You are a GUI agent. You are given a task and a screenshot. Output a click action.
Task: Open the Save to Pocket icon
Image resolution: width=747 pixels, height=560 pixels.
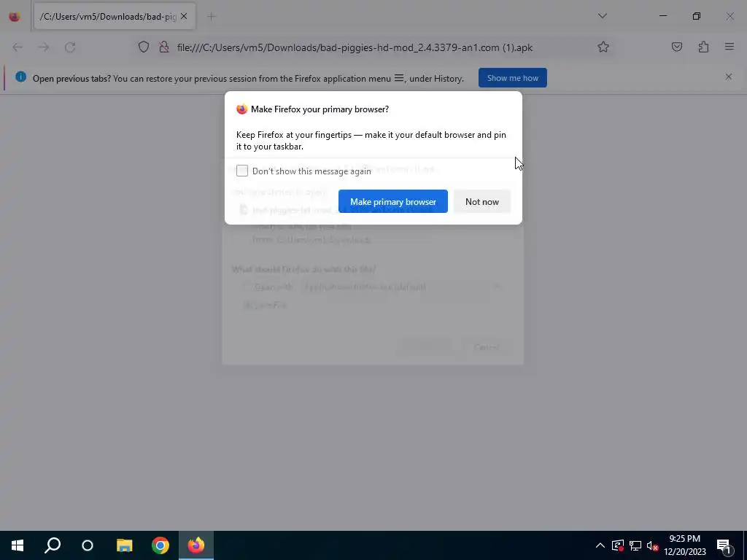click(676, 47)
